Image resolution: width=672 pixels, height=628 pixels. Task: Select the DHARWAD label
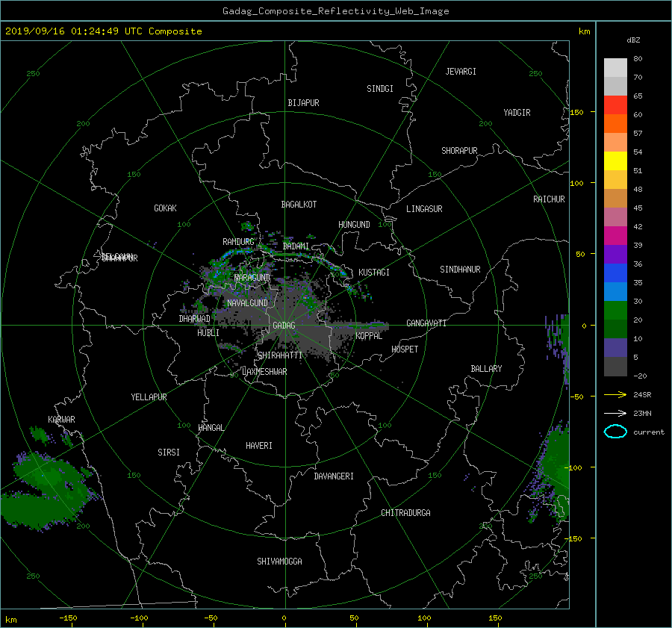pyautogui.click(x=194, y=319)
